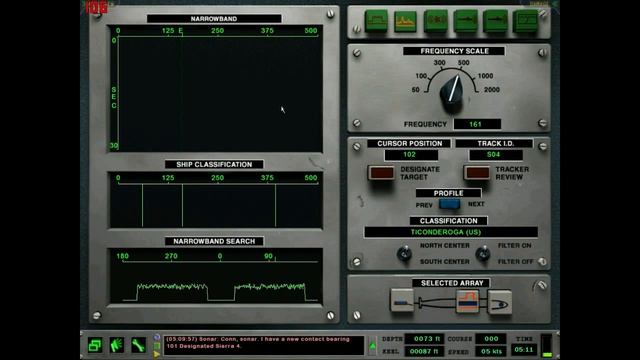Click the Depth readout 0073 ft
Screen dimensions: 640x360
[424, 339]
